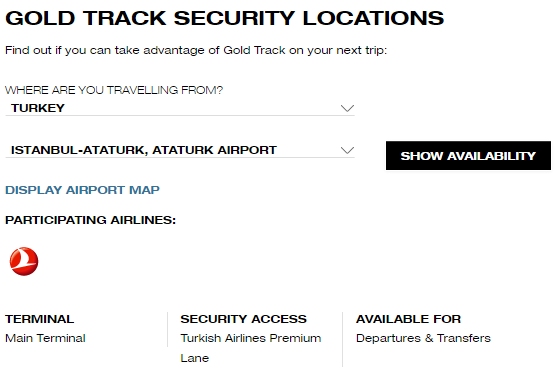Select the Departures & Transfers text

(x=423, y=338)
